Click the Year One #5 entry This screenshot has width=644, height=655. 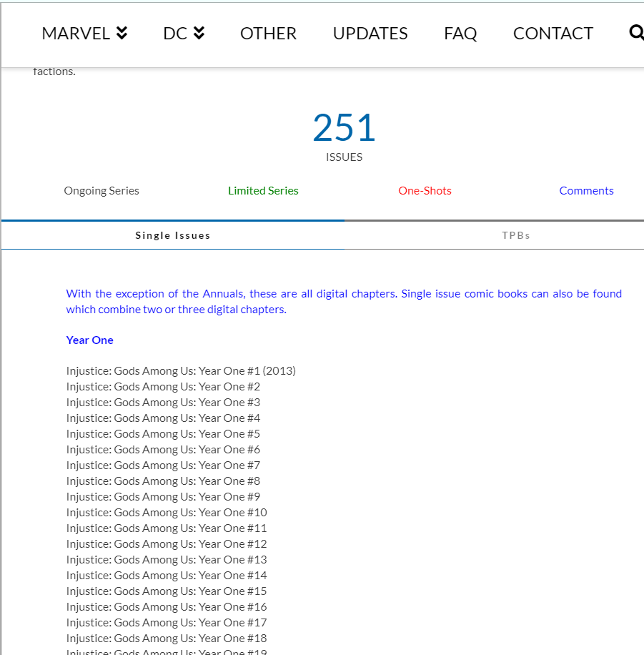click(x=163, y=434)
